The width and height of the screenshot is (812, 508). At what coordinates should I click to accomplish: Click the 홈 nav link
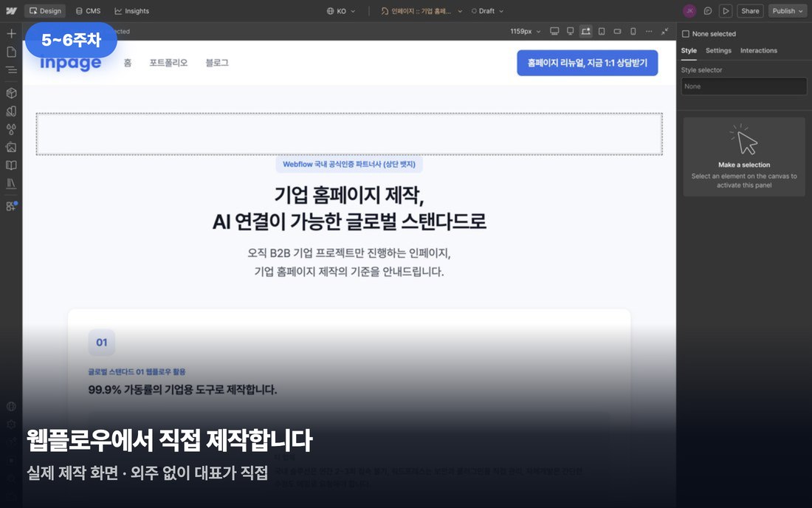[128, 63]
